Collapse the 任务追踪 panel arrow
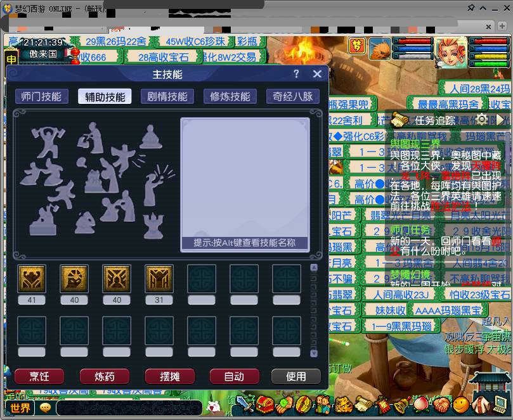 (500, 120)
